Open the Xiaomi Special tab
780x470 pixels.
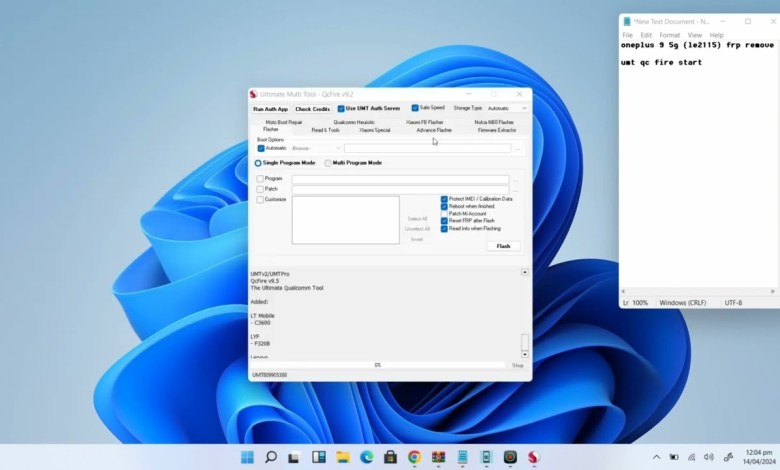[375, 130]
